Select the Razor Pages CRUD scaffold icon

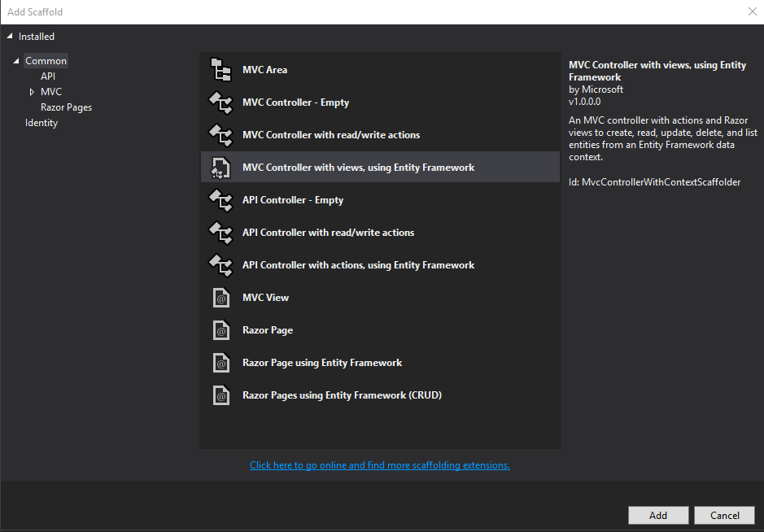[220, 395]
